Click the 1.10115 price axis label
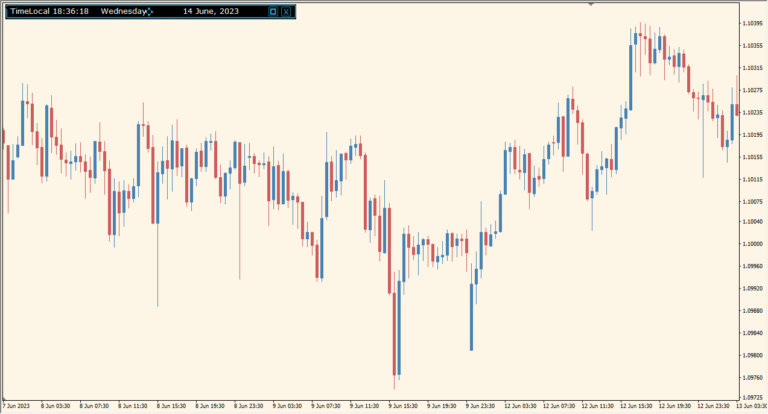The width and height of the screenshot is (768, 414). coord(752,180)
